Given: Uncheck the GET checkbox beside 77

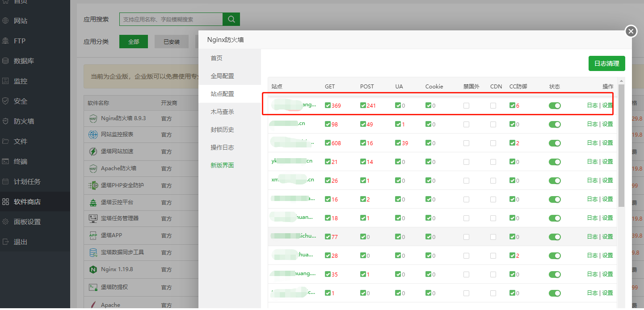Looking at the screenshot, I should click(328, 237).
